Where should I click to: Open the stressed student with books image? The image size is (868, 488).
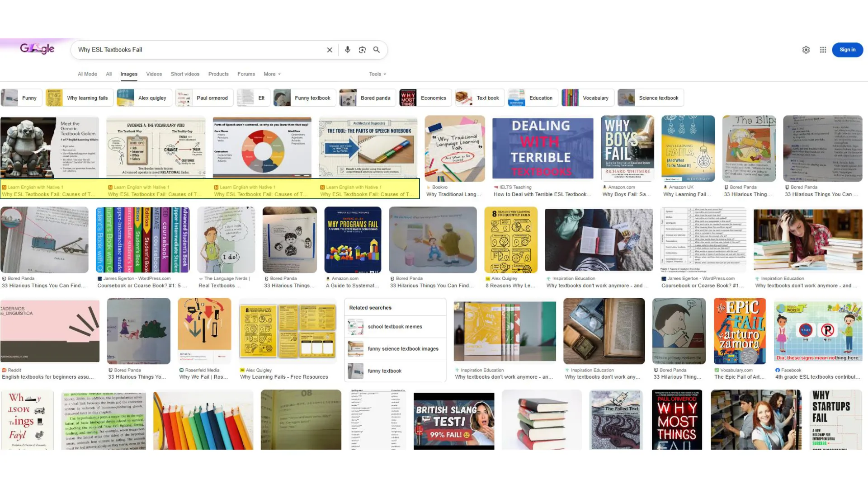[x=808, y=239]
